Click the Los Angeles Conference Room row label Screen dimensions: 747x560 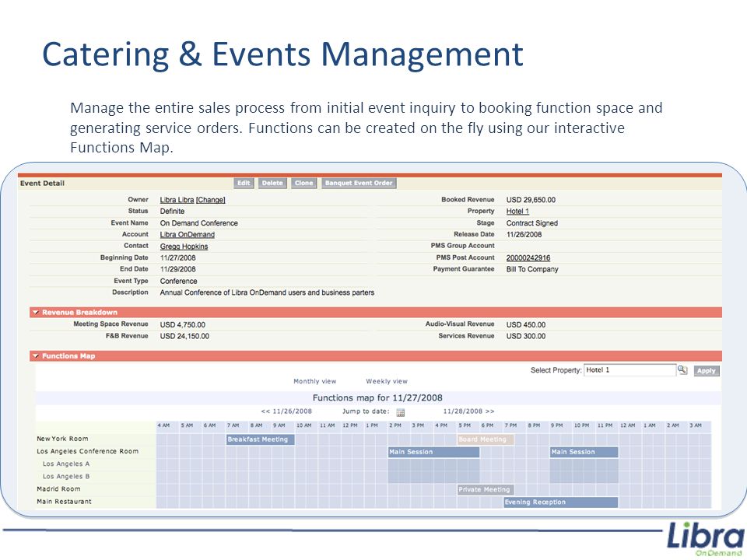88,451
